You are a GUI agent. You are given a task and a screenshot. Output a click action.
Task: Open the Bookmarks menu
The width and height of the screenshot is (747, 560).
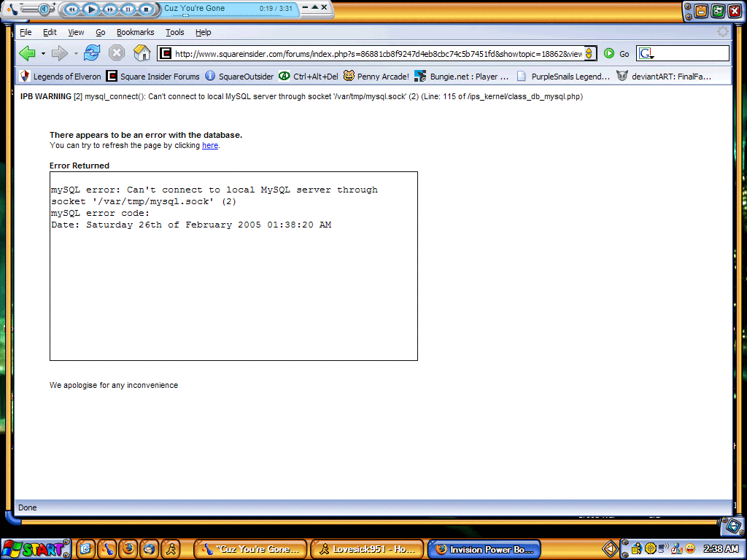pos(135,32)
